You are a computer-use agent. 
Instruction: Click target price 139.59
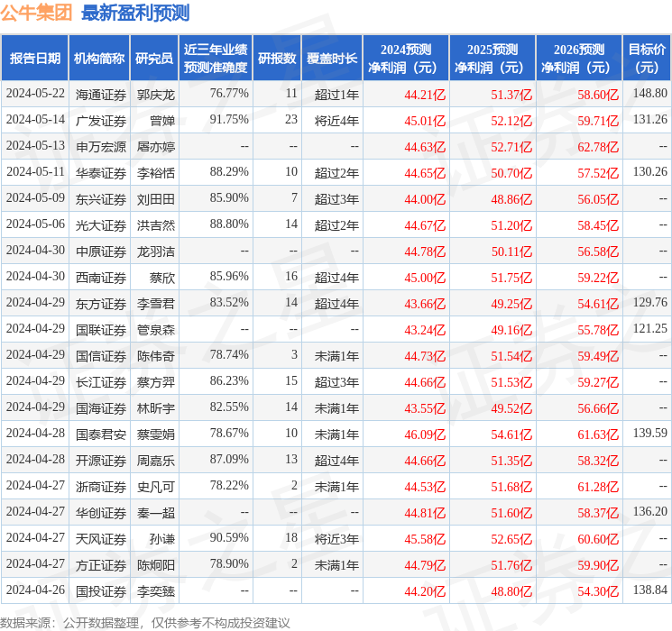(x=650, y=433)
